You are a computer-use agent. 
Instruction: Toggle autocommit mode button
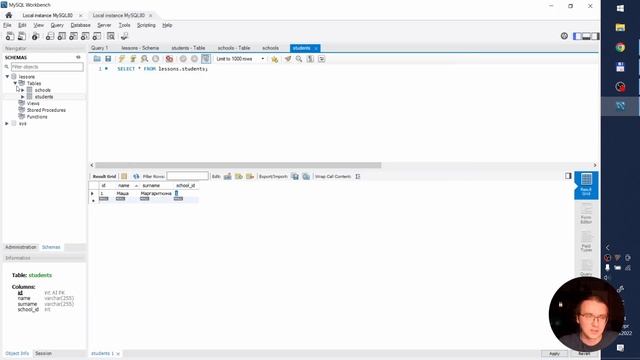pyautogui.click(x=206, y=59)
